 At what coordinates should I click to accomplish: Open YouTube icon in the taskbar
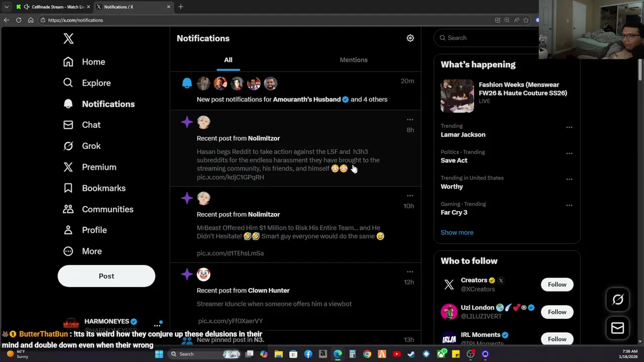coord(396,354)
